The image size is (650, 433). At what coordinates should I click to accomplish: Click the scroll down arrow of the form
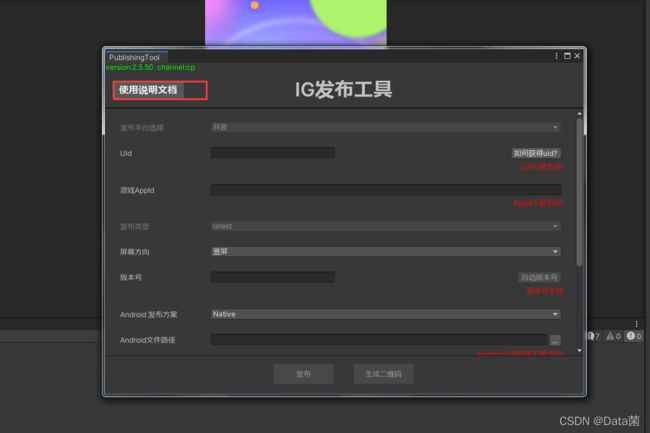[580, 351]
